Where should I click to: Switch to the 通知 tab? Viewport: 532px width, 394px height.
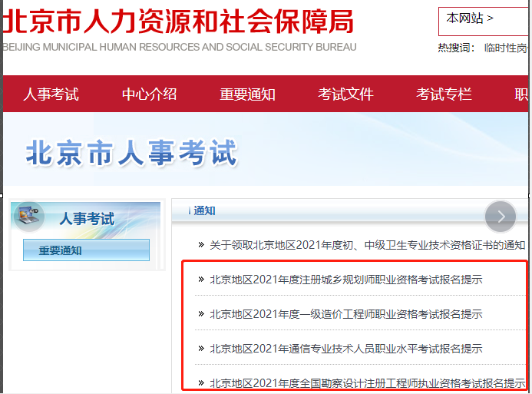pyautogui.click(x=204, y=210)
